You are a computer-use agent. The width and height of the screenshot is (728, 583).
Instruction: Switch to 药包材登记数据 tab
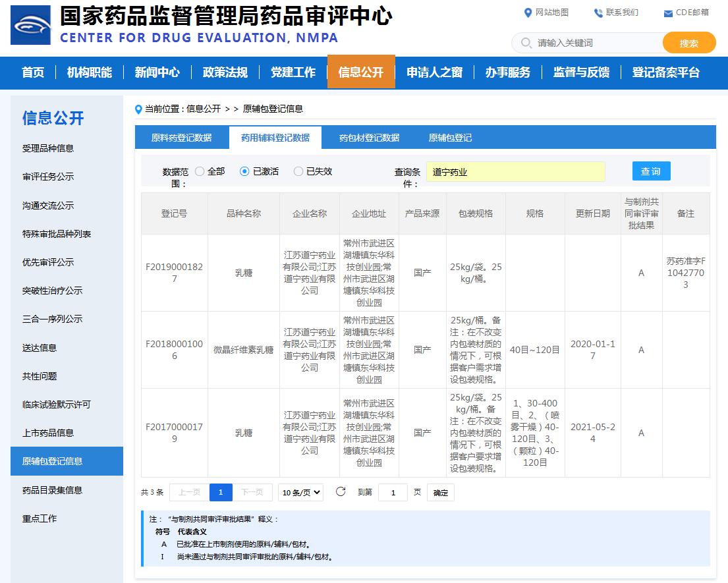click(369, 138)
